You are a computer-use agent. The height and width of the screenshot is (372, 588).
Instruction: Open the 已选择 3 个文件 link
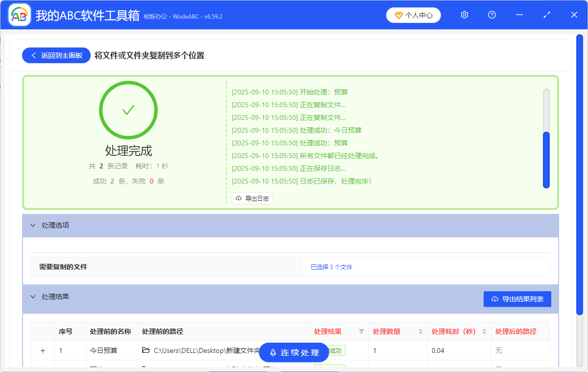pyautogui.click(x=330, y=266)
